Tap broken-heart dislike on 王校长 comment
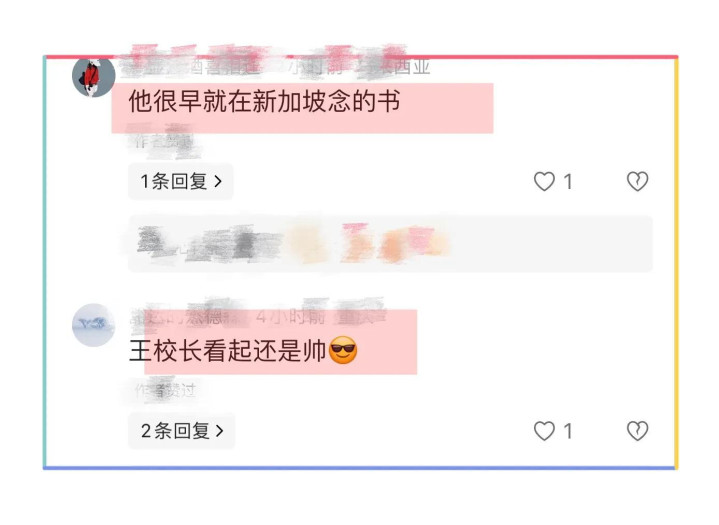719x525 pixels. [637, 431]
